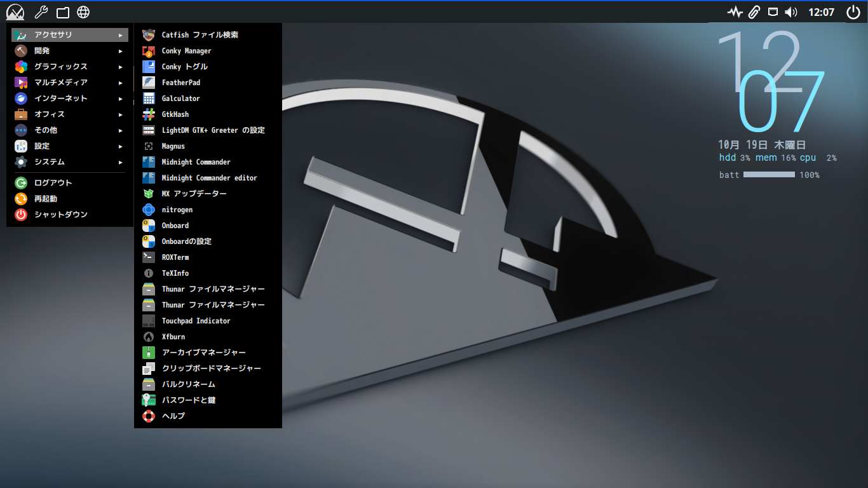Screen dimensions: 868x488
Task: Select the 開発 category label
Action: tap(42, 51)
